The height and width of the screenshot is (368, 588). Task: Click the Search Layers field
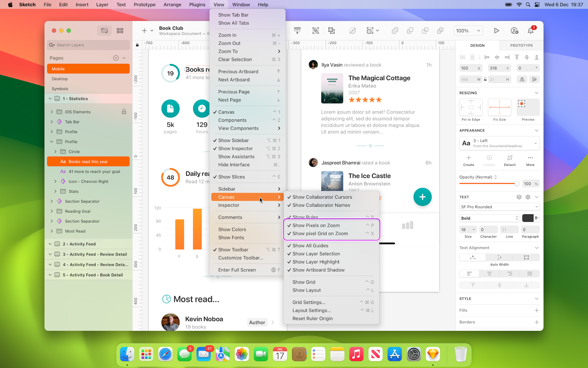pos(88,45)
